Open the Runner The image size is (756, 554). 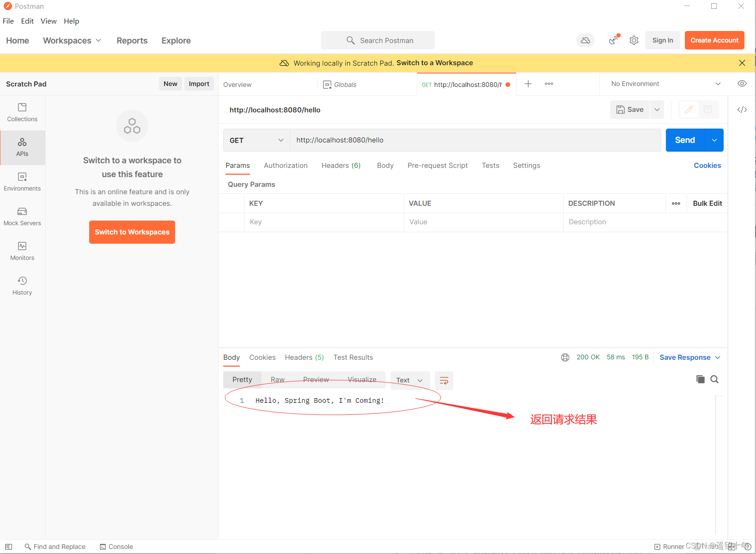click(x=669, y=547)
